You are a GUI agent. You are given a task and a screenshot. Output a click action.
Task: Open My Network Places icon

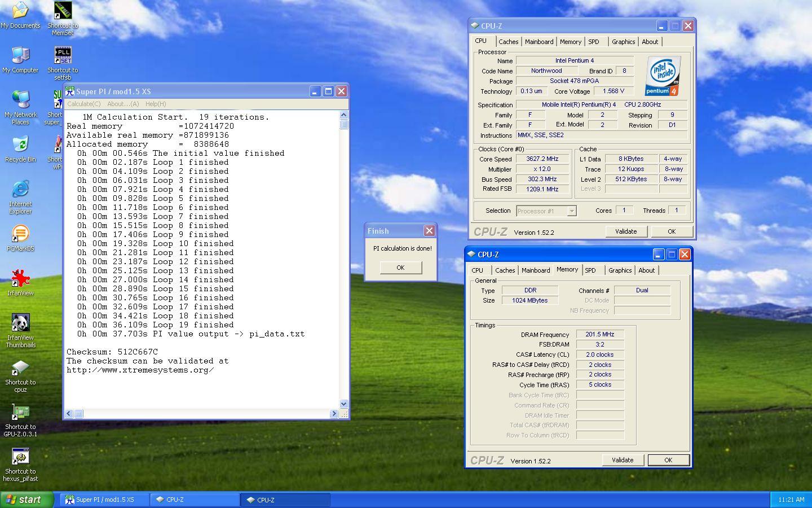click(x=20, y=107)
